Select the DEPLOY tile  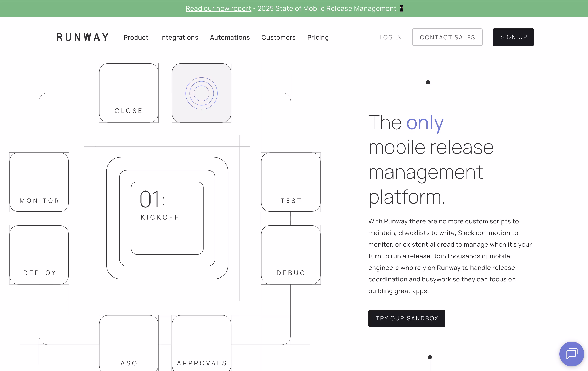[39, 255]
